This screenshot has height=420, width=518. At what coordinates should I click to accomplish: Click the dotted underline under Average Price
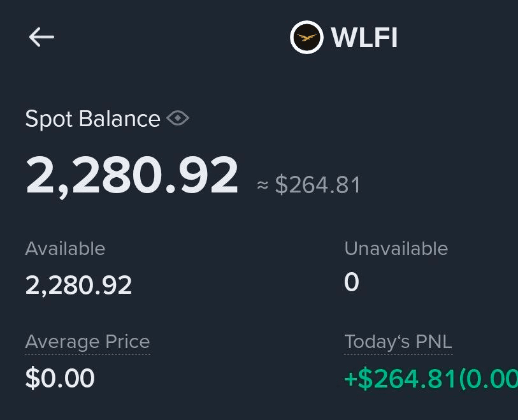[x=87, y=354]
